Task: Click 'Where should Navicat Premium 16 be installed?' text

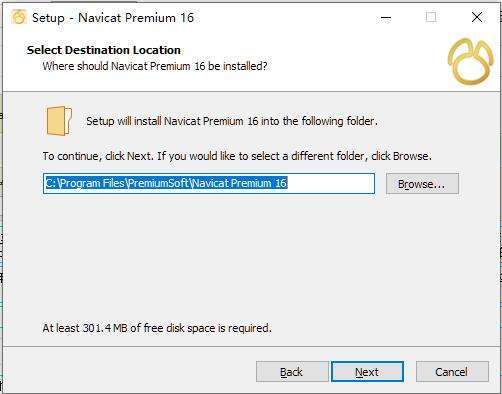Action: click(x=155, y=66)
